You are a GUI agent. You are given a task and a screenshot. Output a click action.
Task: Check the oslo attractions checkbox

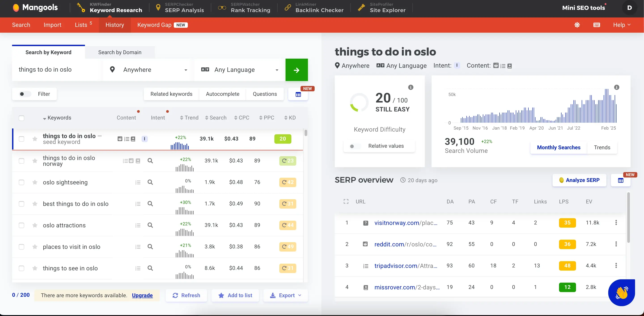[21, 225]
